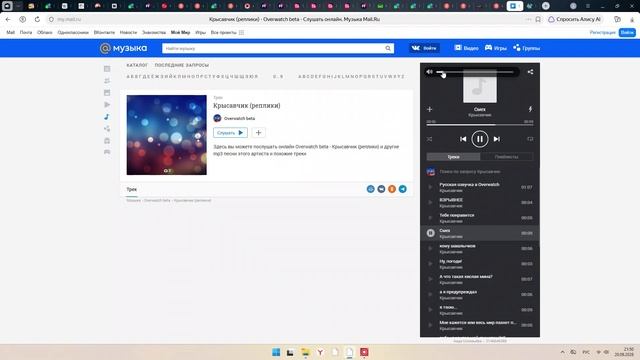Open the Видео section in header
Image resolution: width=640 pixels, height=360 pixels.
(x=467, y=48)
